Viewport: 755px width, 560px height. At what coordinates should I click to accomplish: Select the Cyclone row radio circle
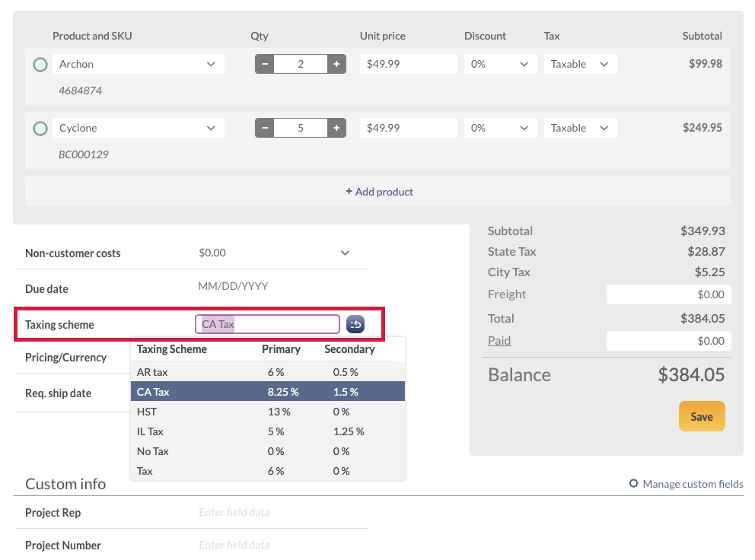tap(40, 129)
